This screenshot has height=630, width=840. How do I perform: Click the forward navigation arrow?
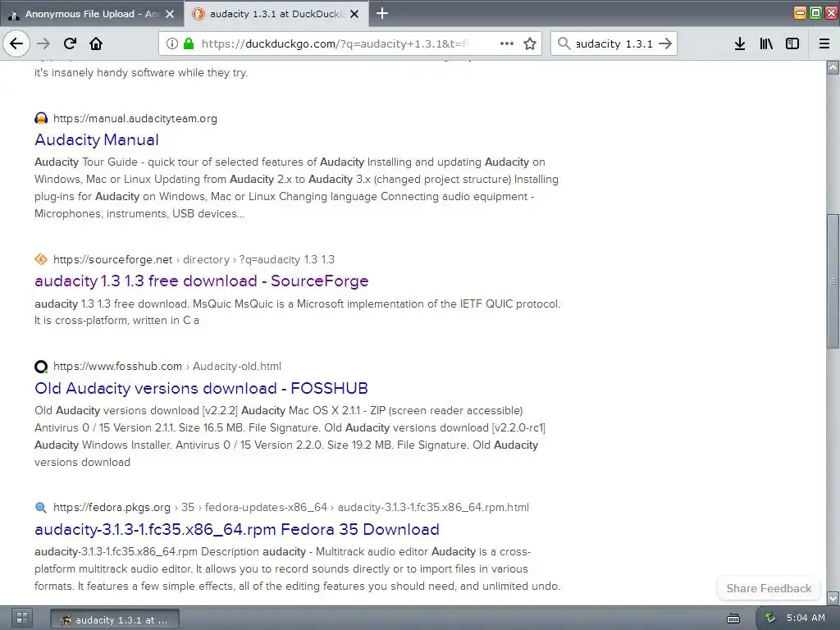(x=43, y=43)
